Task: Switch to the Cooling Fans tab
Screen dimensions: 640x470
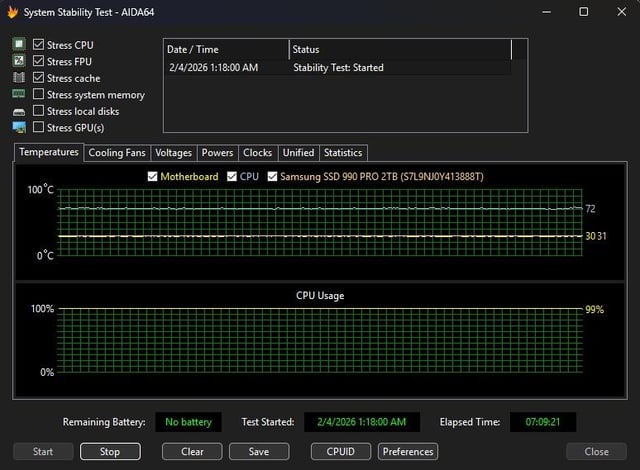Action: point(117,153)
